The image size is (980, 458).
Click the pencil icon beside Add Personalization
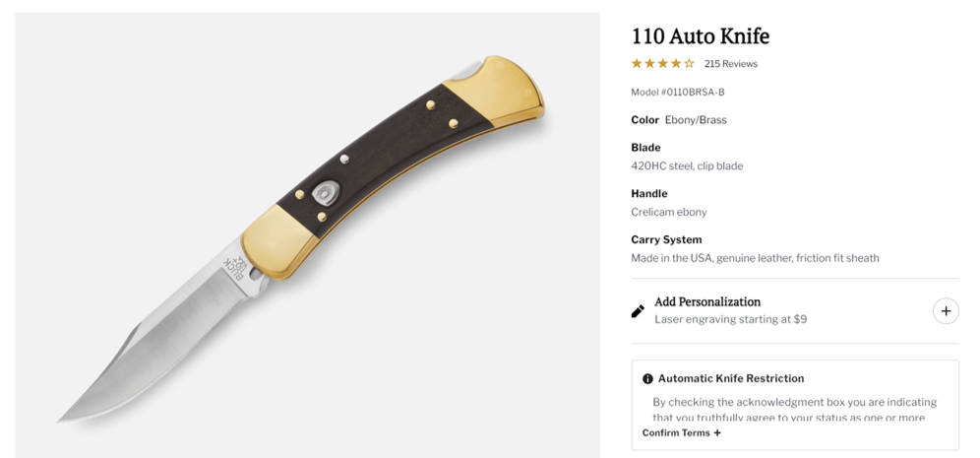click(638, 311)
